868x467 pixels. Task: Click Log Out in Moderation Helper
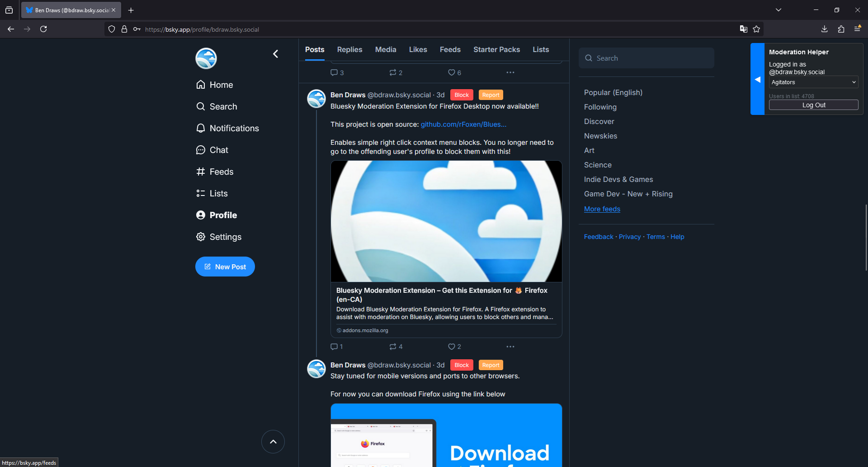coord(813,105)
